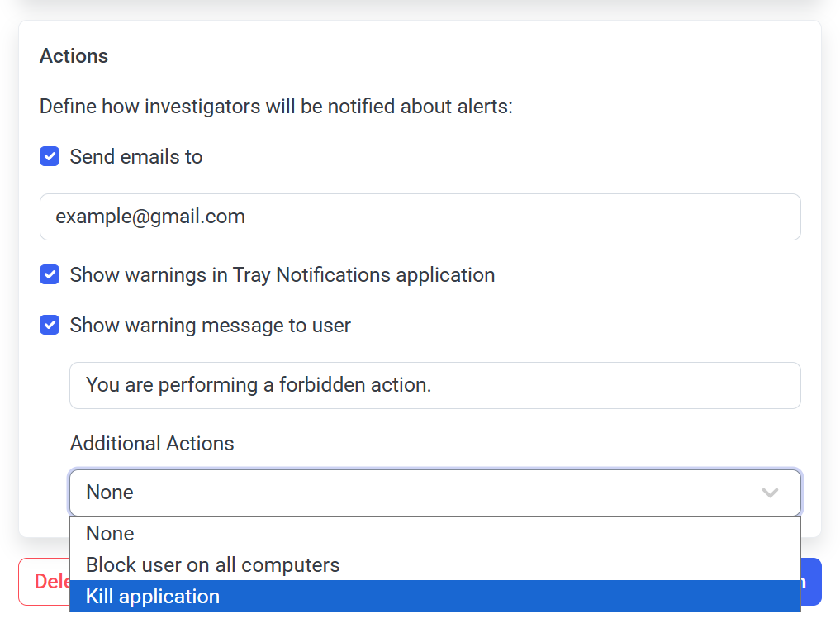
Task: Click Show warning message to user label
Action: (210, 326)
